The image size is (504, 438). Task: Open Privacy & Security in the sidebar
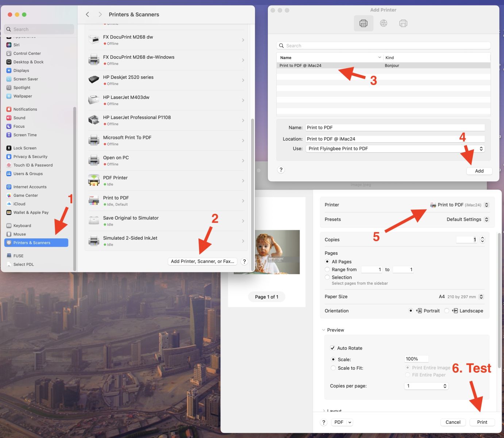point(30,157)
